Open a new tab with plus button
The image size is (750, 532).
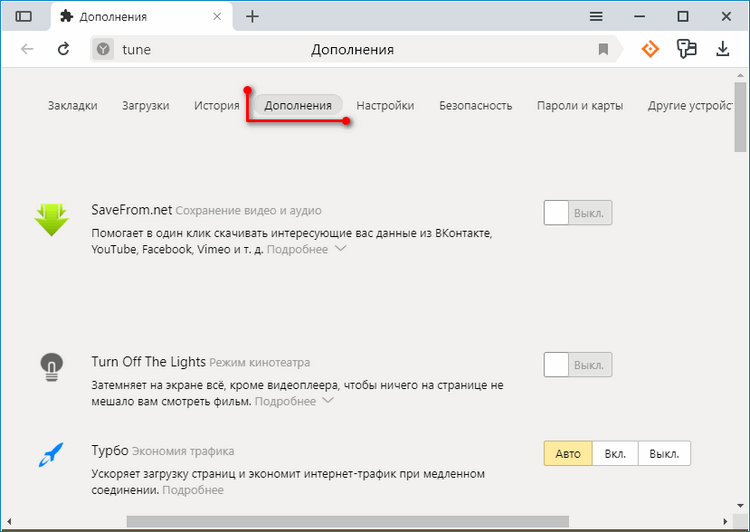[252, 17]
